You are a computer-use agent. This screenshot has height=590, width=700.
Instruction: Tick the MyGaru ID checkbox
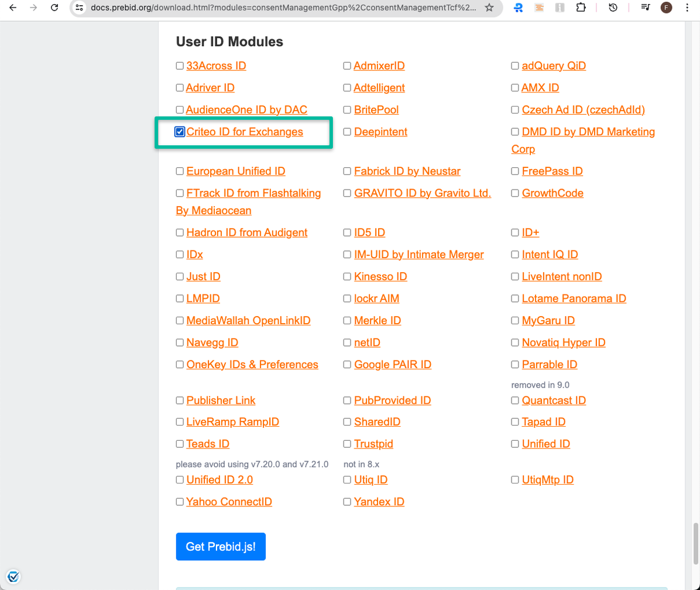click(x=514, y=320)
